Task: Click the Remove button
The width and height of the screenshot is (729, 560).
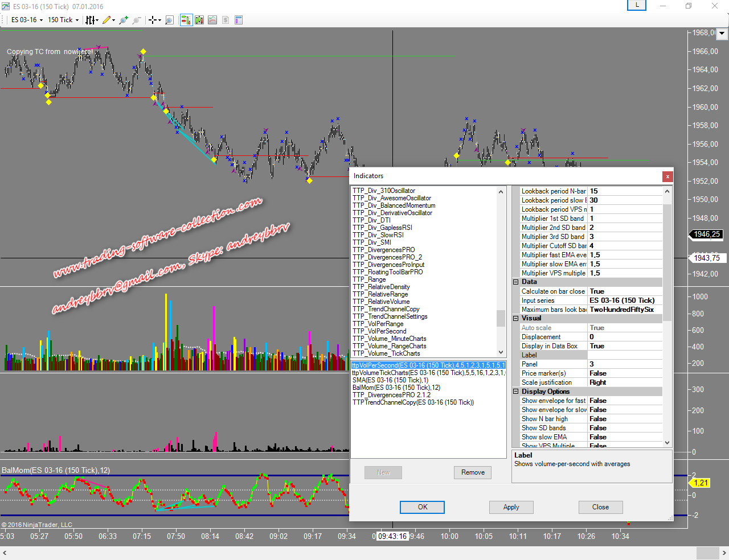Action: pyautogui.click(x=473, y=472)
